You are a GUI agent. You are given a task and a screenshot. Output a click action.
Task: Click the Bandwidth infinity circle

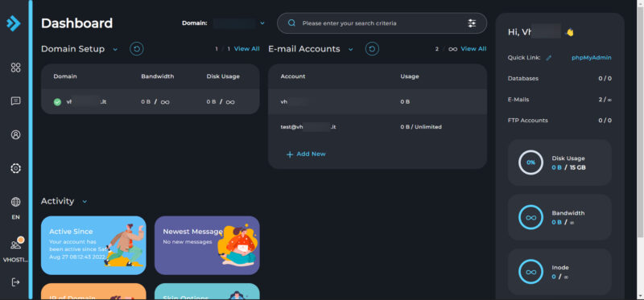pyautogui.click(x=531, y=217)
